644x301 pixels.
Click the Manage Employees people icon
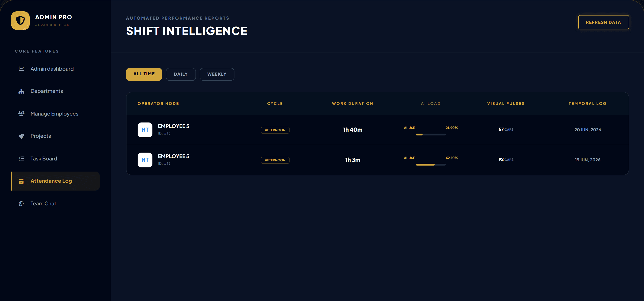(x=21, y=114)
